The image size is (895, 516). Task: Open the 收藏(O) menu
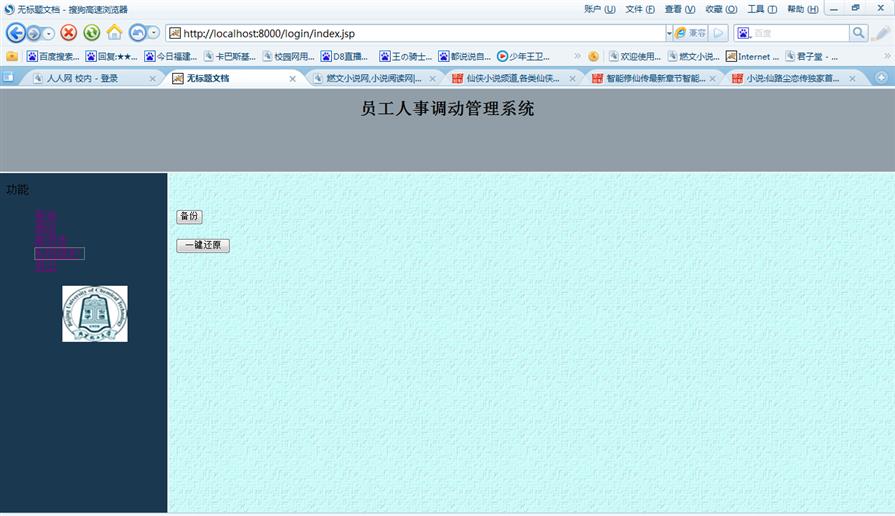point(721,9)
